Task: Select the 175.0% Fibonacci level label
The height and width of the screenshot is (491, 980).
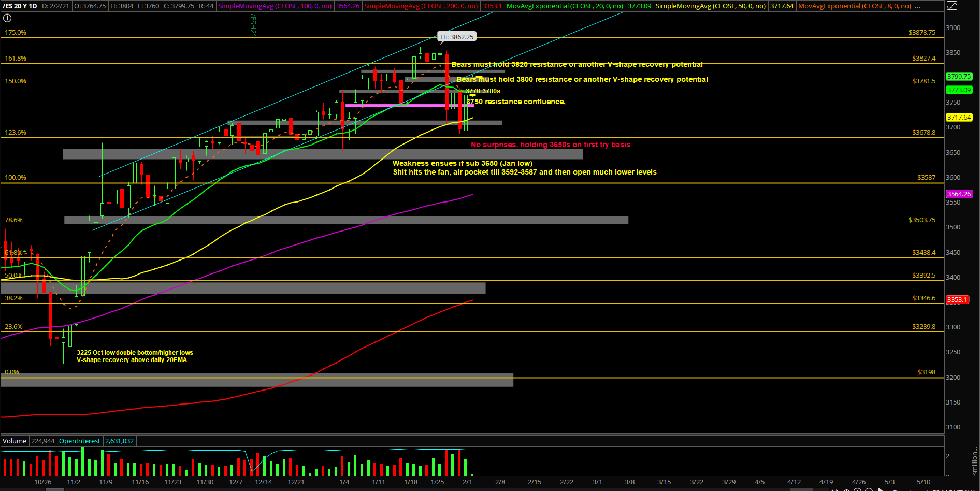Action: tap(16, 33)
